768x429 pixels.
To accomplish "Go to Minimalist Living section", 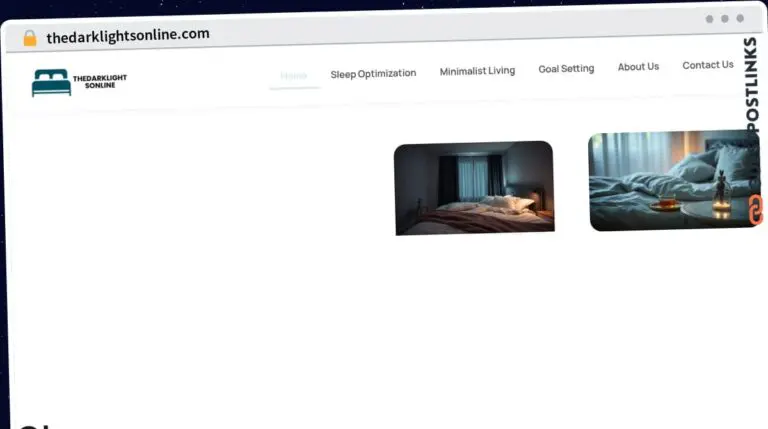I will [x=477, y=71].
